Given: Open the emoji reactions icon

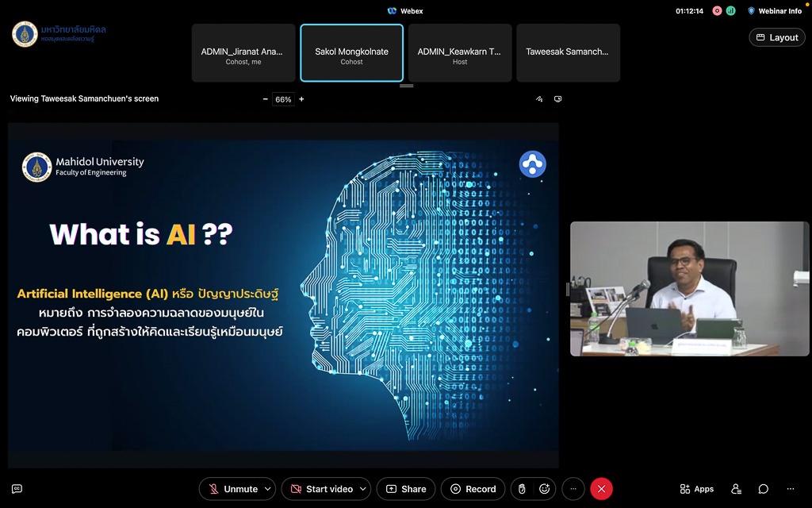Looking at the screenshot, I should tap(545, 489).
